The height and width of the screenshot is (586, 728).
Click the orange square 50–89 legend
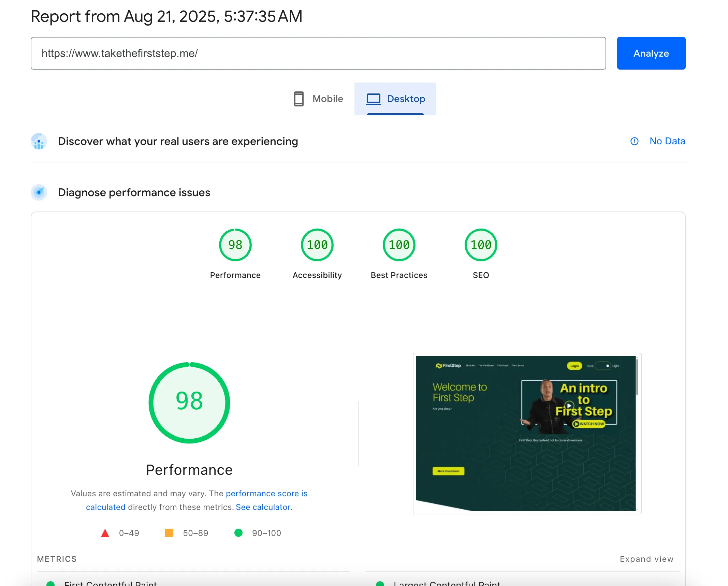(169, 533)
